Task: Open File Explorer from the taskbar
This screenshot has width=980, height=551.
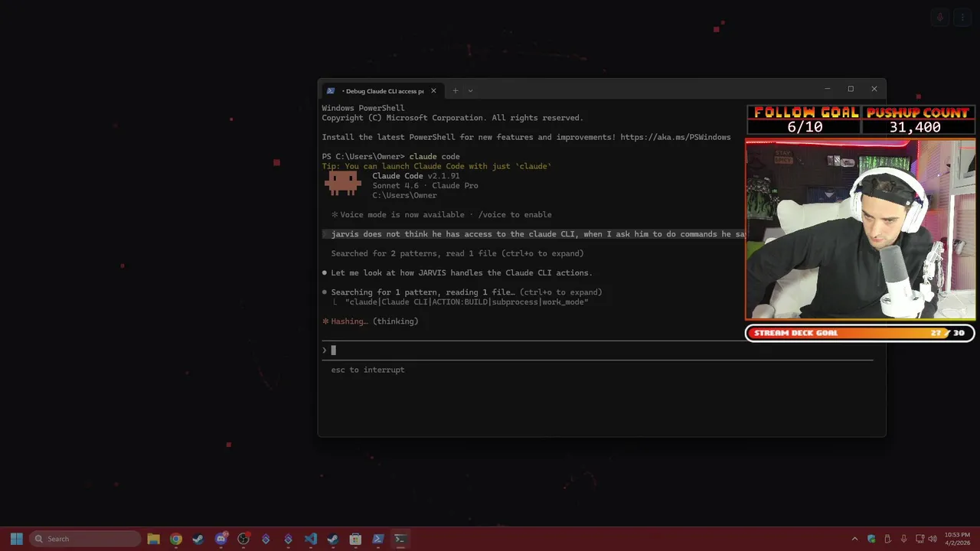Action: click(153, 539)
